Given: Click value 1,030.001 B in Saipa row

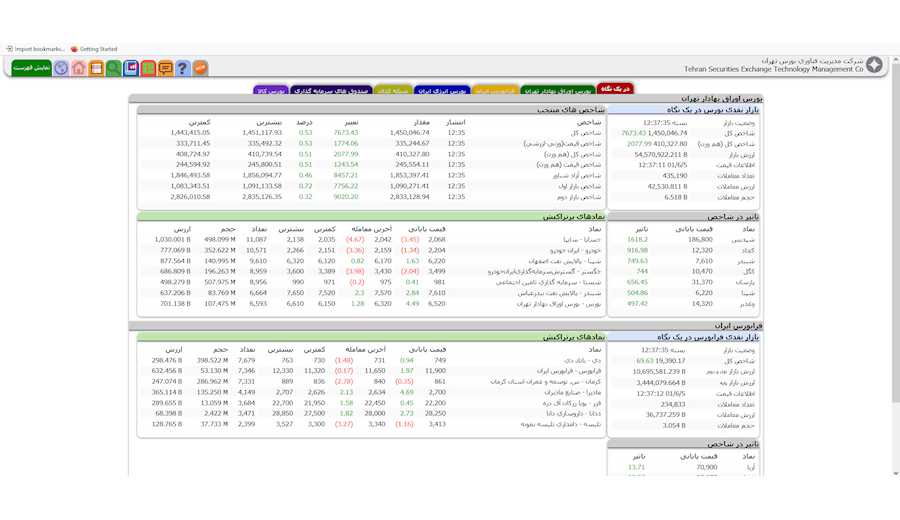Looking at the screenshot, I should tap(172, 239).
